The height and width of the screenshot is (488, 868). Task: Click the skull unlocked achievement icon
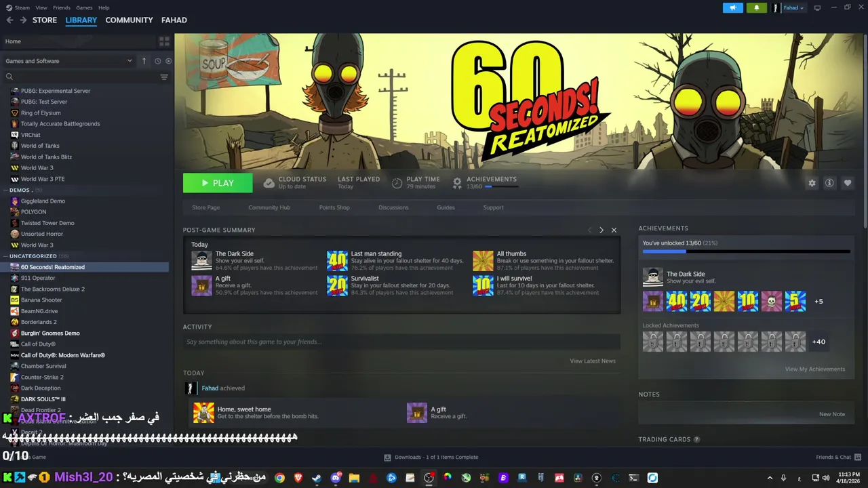pos(771,301)
